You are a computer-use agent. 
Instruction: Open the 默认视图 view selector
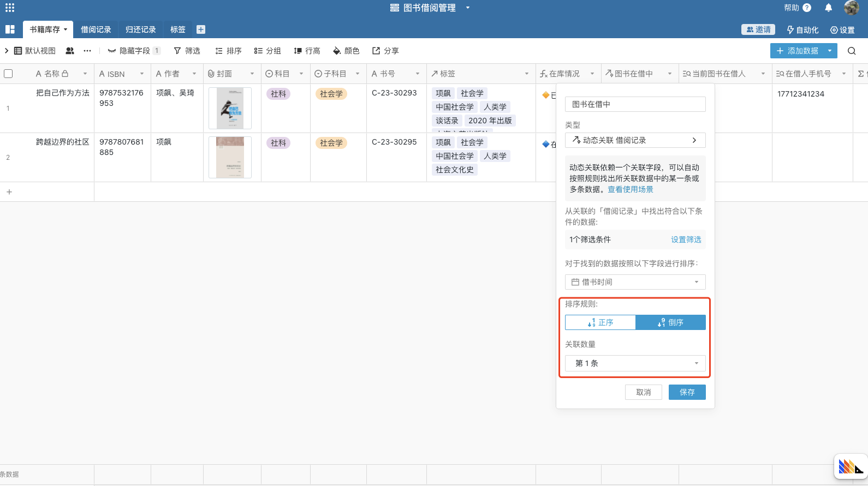point(35,51)
